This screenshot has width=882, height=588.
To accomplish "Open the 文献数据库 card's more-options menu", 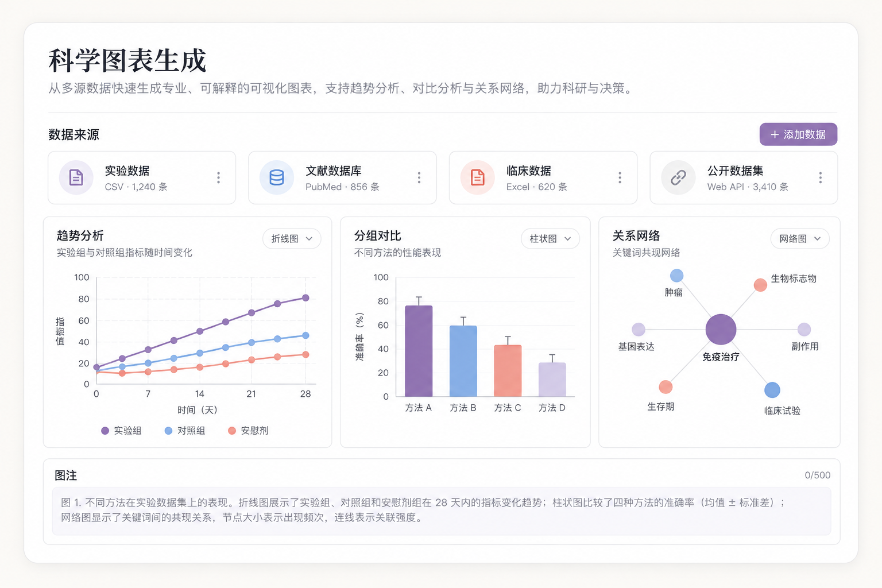I will (x=419, y=177).
